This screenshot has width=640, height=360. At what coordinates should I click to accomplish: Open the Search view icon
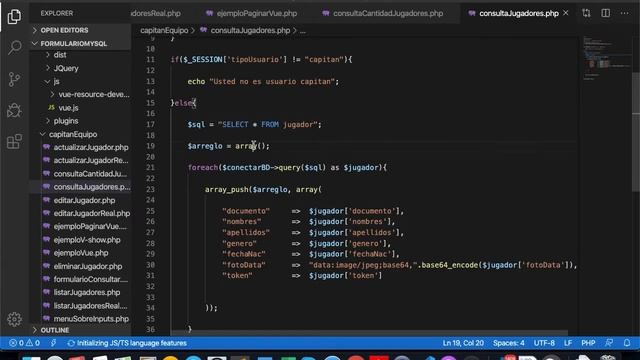pyautogui.click(x=14, y=47)
